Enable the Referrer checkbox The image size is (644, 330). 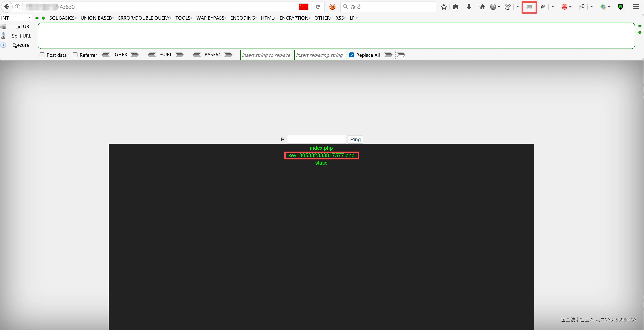[x=75, y=55]
